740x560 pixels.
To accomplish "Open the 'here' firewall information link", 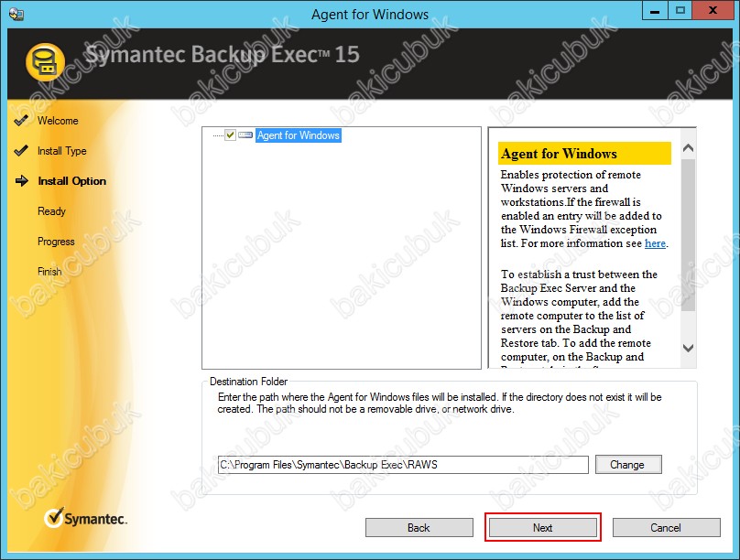I will 655,243.
